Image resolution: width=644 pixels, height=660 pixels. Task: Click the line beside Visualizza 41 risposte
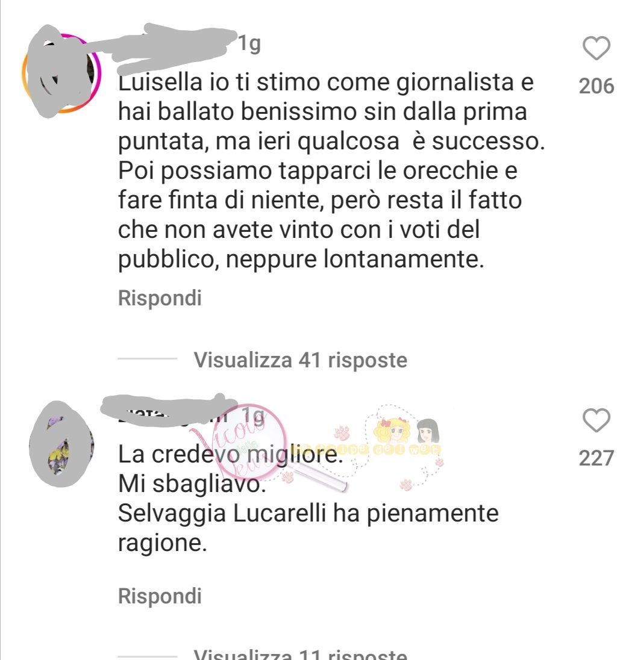coord(148,359)
